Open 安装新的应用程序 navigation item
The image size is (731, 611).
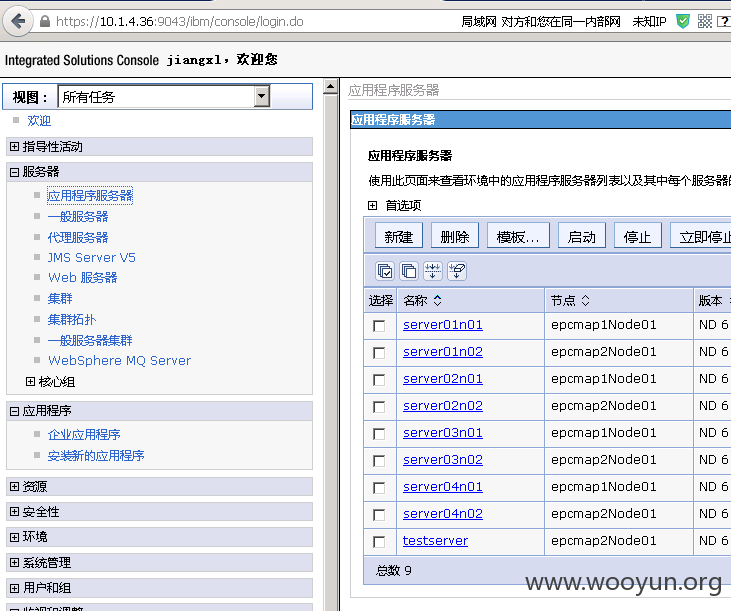[x=96, y=456]
